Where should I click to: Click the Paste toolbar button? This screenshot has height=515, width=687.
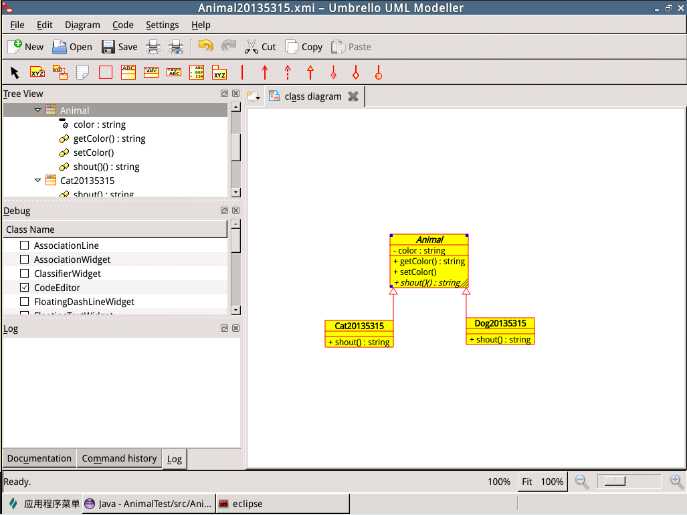point(351,46)
